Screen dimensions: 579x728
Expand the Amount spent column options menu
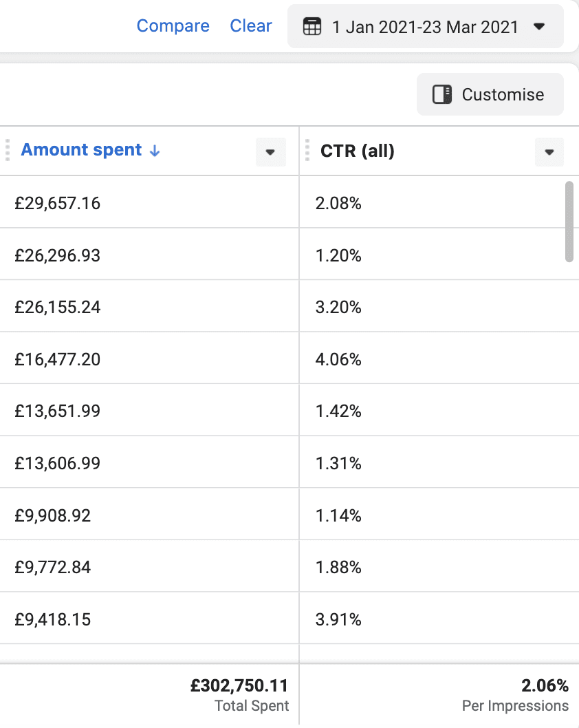270,152
